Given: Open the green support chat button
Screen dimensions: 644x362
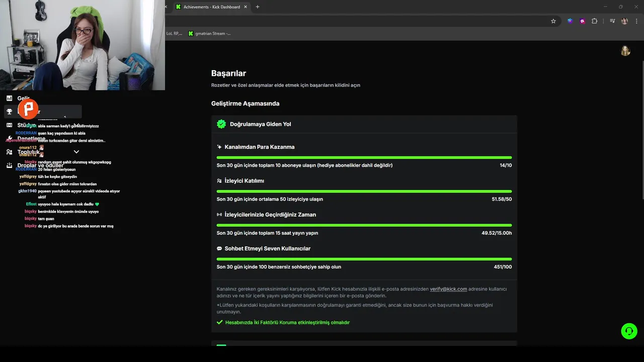Looking at the screenshot, I should (x=629, y=331).
